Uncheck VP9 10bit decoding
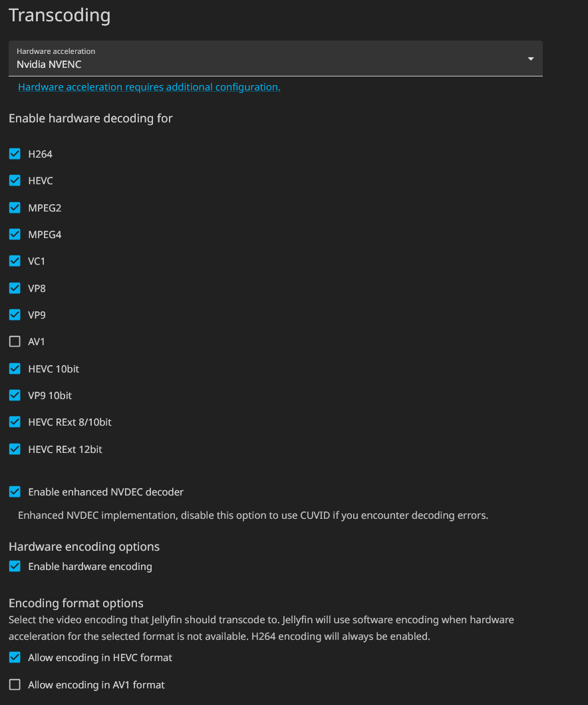Image resolution: width=588 pixels, height=705 pixels. coord(15,395)
